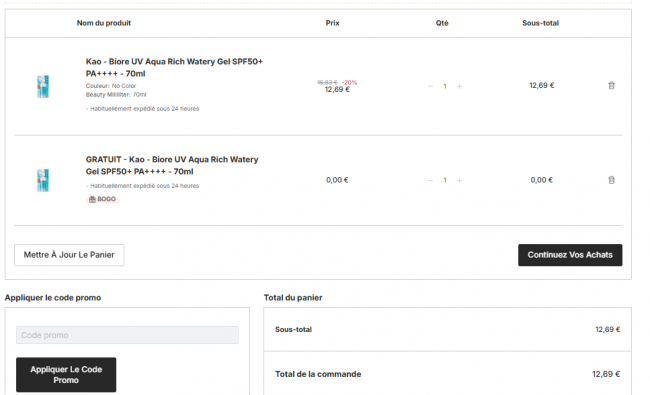This screenshot has height=395, width=650.
Task: Increase quantity of the 12,69 € Biore item
Action: pyautogui.click(x=459, y=86)
